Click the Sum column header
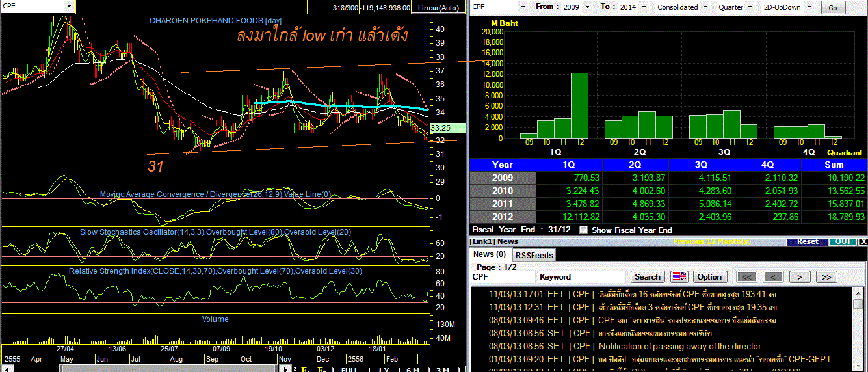Viewport: 868px width, 372px height. (834, 165)
